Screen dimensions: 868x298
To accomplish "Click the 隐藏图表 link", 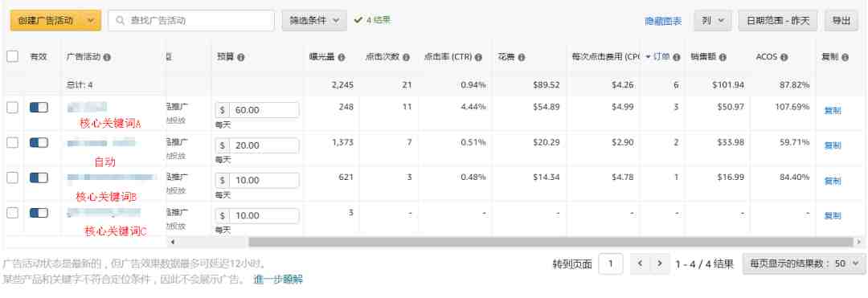I will [663, 21].
